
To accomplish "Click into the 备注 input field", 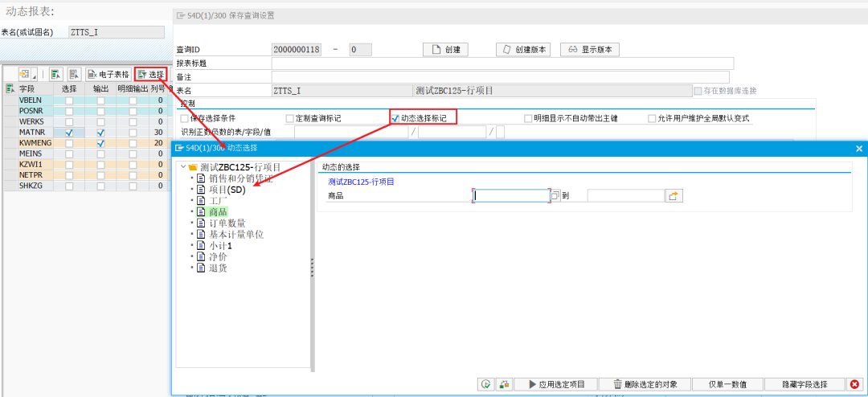I will coord(501,77).
